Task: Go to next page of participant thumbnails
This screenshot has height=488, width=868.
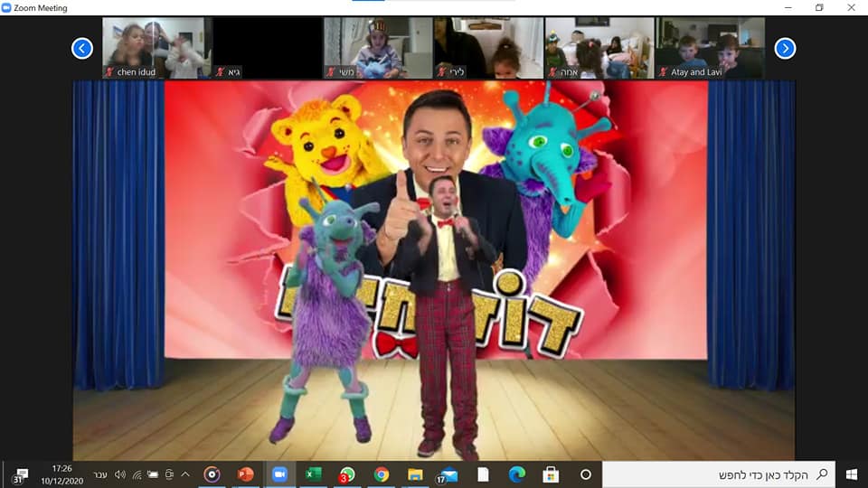Action: 785,49
